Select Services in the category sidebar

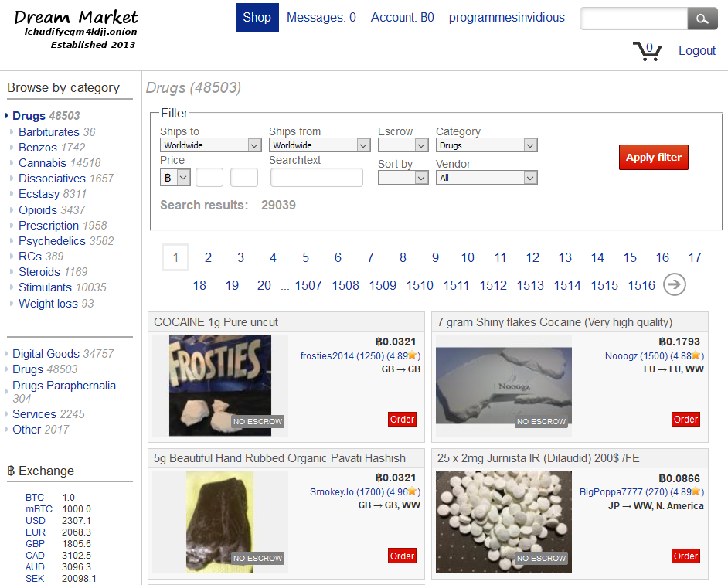[x=34, y=414]
